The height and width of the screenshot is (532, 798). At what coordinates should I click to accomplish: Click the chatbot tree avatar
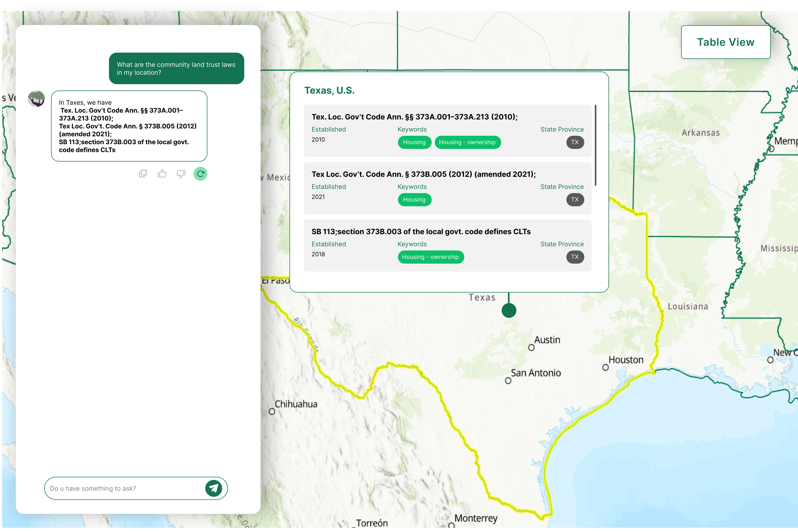[36, 99]
